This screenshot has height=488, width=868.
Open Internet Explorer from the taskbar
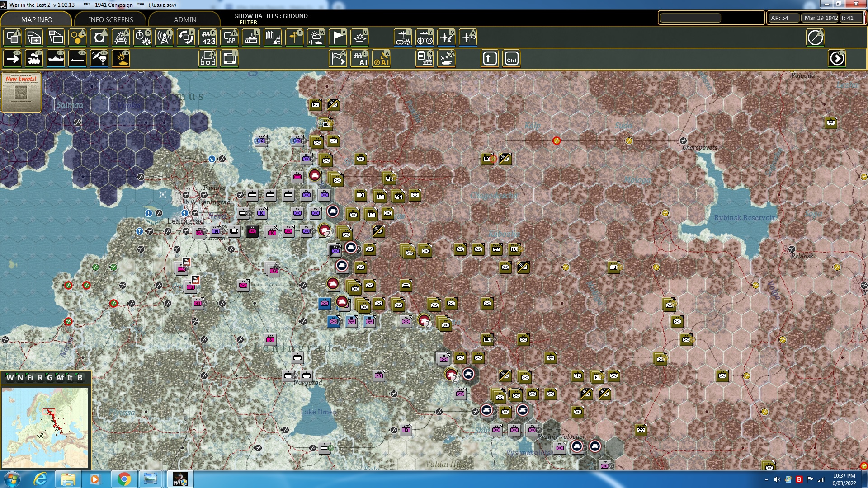coord(40,479)
